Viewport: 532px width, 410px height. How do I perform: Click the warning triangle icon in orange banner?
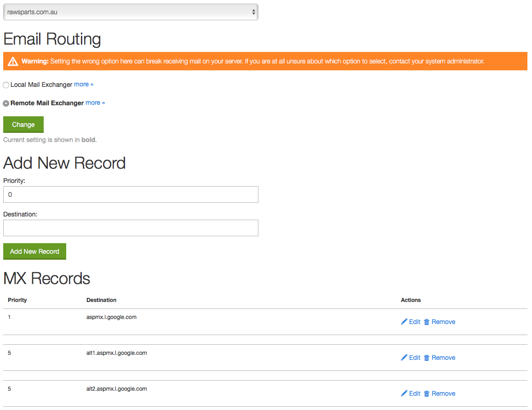click(x=13, y=62)
